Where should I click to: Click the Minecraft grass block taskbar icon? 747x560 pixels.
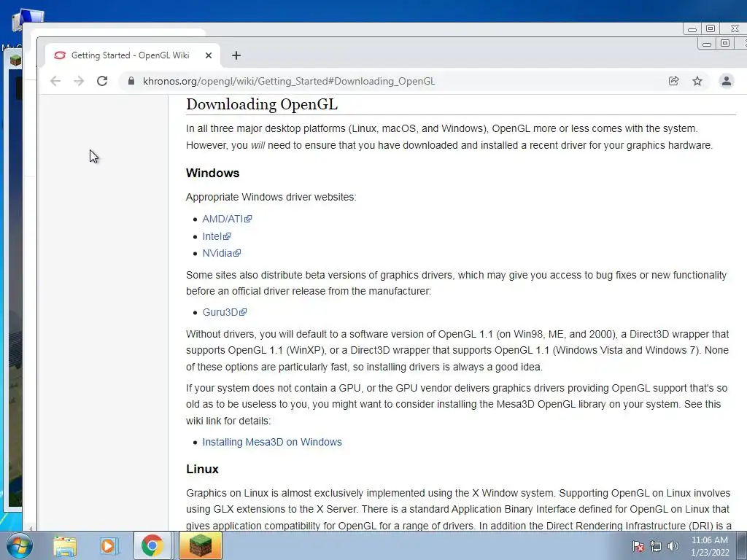201,545
